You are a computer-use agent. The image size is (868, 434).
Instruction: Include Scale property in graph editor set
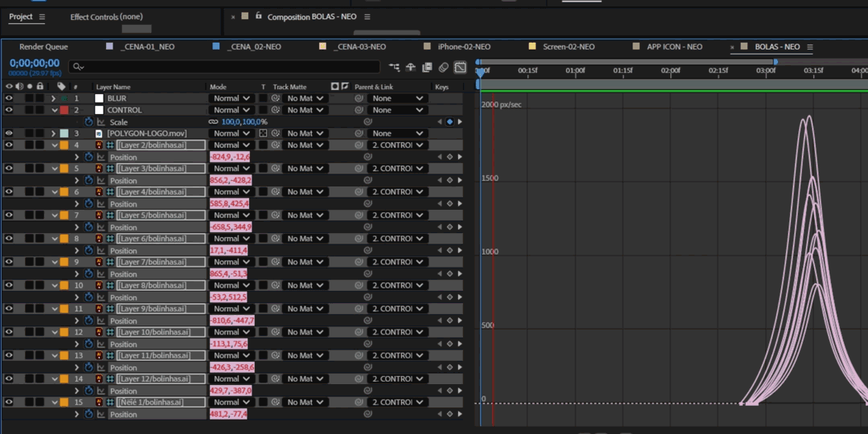click(100, 122)
